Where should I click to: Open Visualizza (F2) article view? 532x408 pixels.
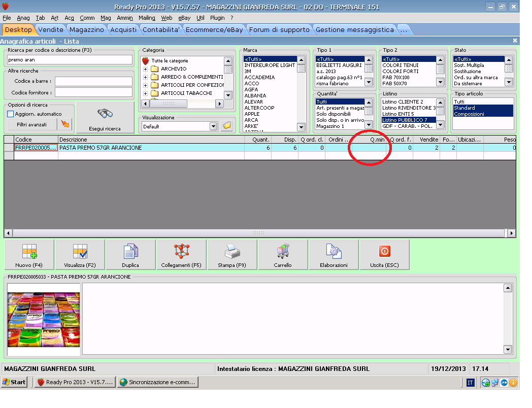coord(80,255)
